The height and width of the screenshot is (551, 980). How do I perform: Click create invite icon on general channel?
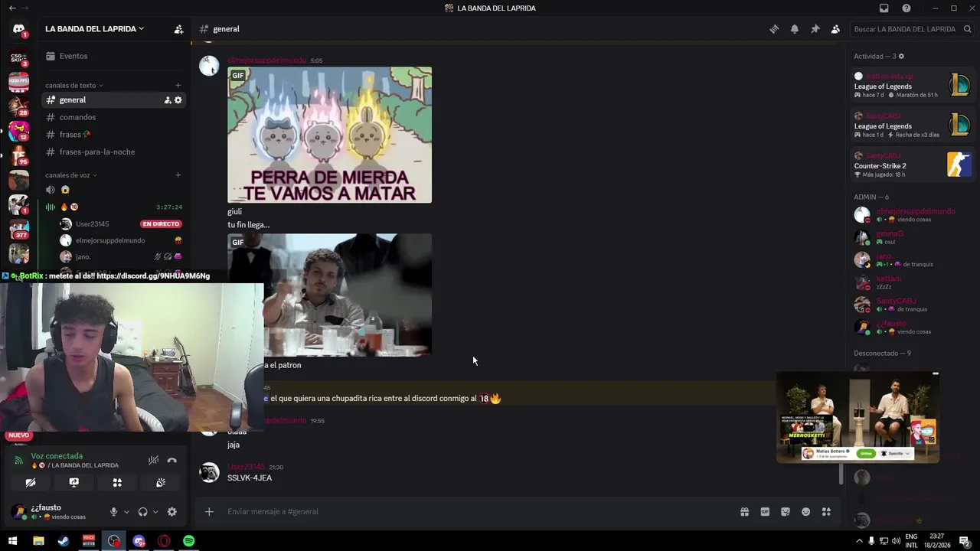click(168, 100)
